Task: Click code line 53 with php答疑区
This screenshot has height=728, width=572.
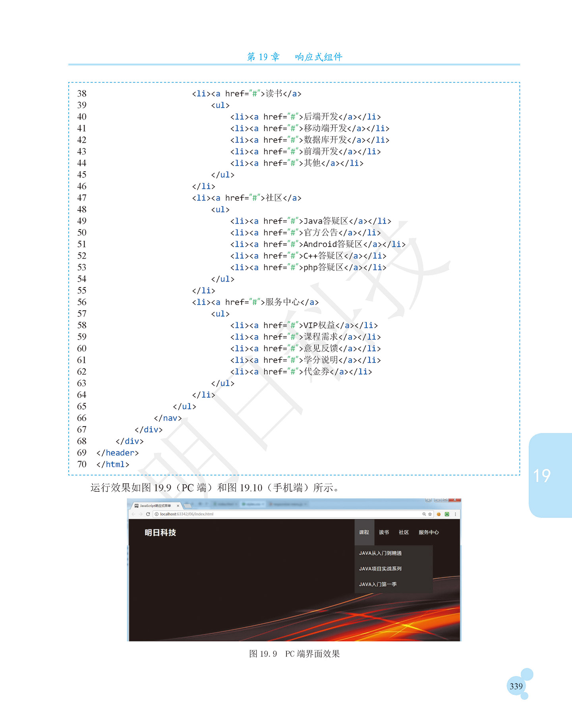Action: (308, 267)
